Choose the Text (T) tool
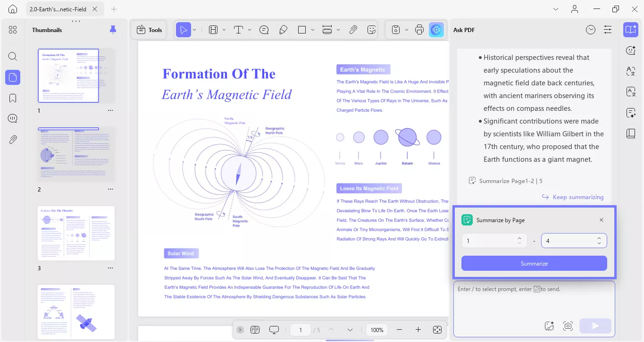 pyautogui.click(x=238, y=30)
